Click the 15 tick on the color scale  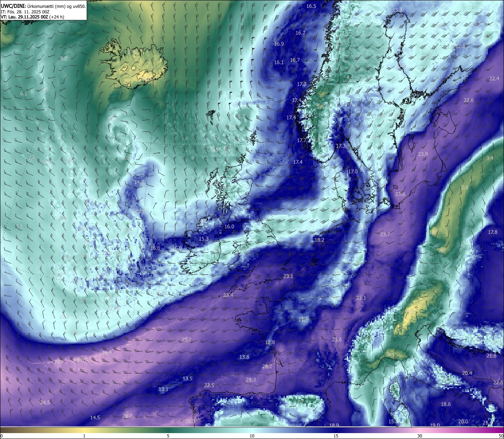coord(336,436)
